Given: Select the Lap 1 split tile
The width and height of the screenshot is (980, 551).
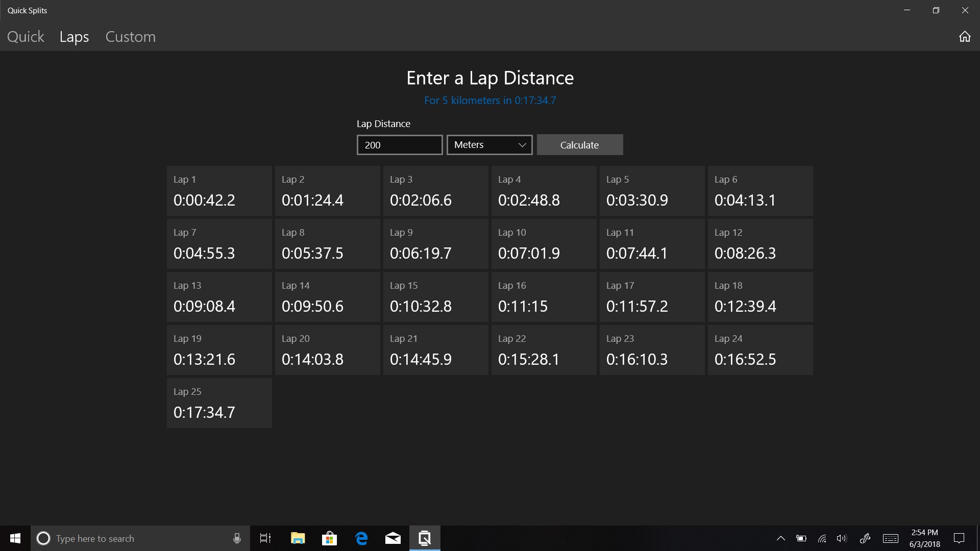Looking at the screenshot, I should [x=219, y=191].
